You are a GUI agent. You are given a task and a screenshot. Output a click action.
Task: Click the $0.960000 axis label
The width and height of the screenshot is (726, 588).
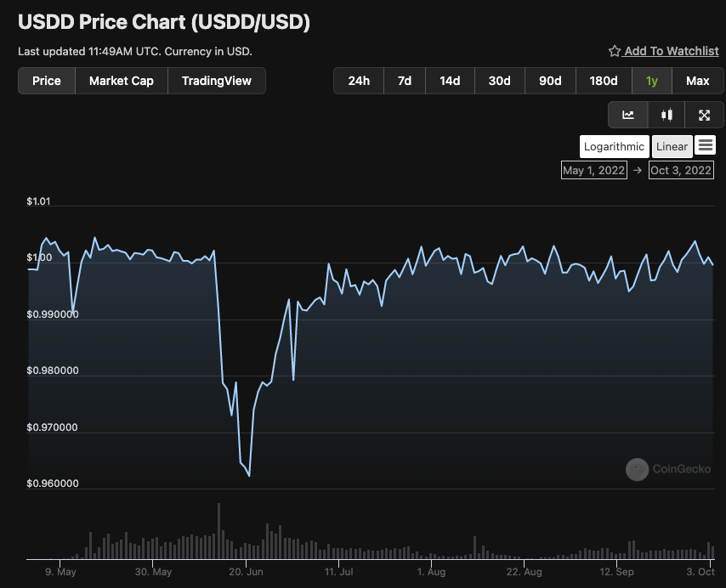[x=53, y=483]
